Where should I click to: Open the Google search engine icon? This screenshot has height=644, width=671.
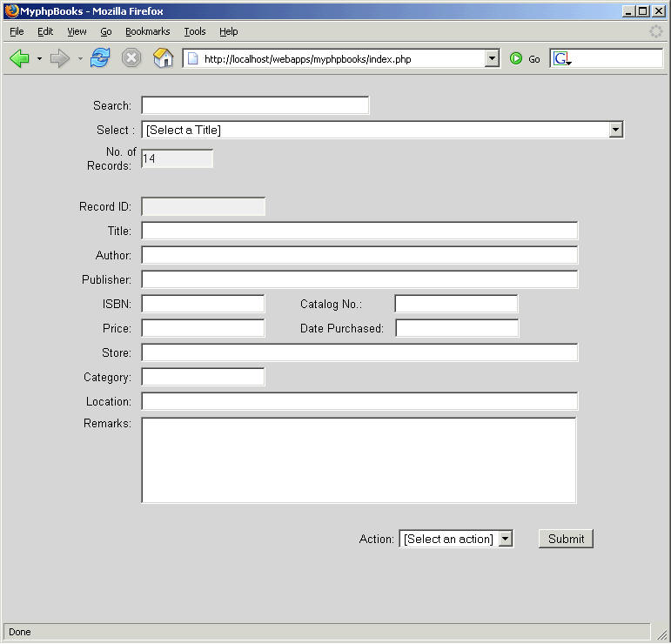point(561,58)
